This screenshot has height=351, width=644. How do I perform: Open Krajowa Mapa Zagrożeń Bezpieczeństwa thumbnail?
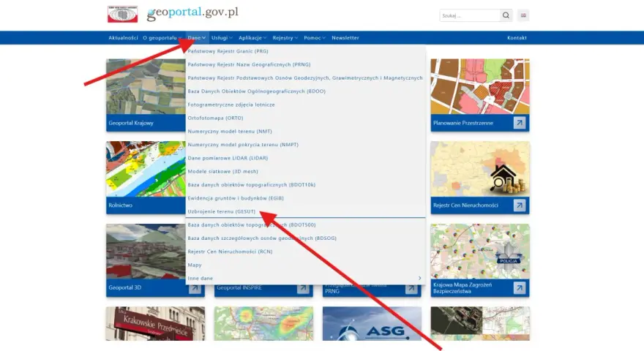(480, 252)
